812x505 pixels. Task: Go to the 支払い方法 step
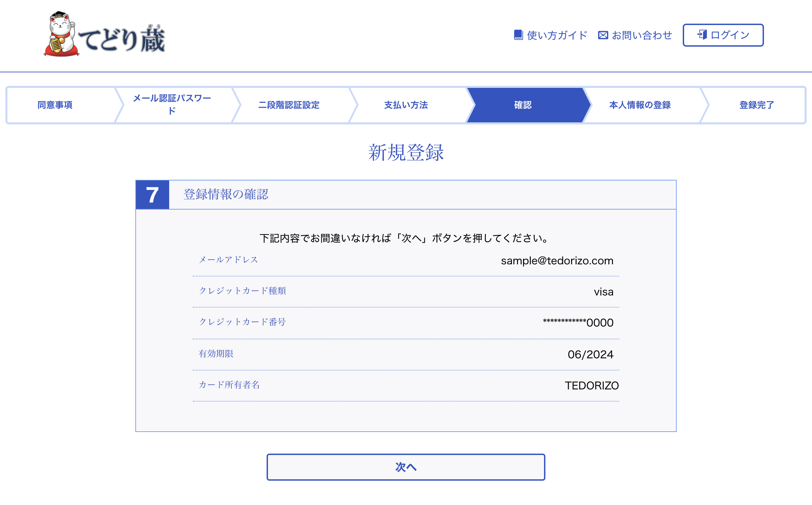click(x=406, y=105)
